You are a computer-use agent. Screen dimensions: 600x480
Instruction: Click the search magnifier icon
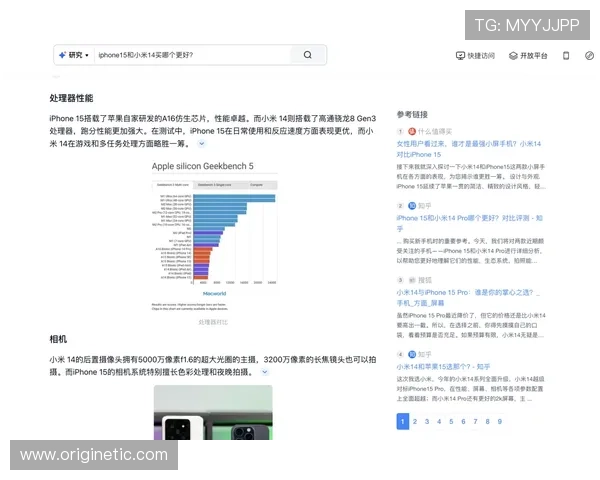coord(308,55)
